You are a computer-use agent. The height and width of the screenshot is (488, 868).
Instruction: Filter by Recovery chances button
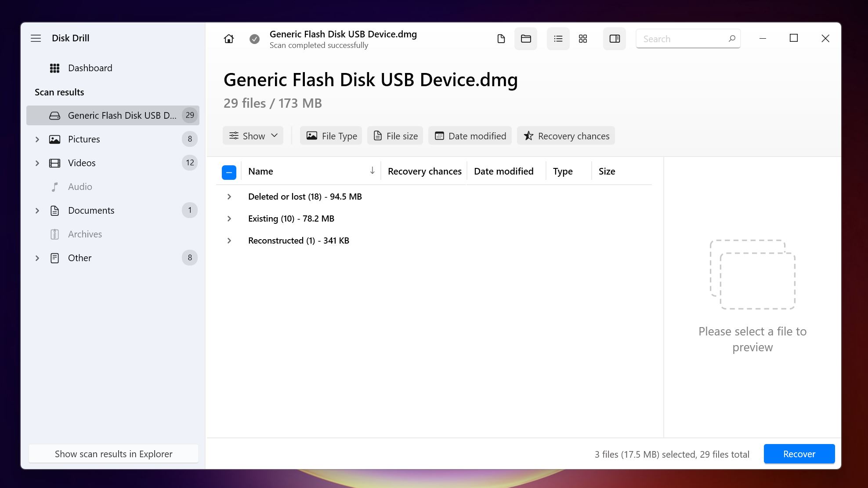click(566, 136)
